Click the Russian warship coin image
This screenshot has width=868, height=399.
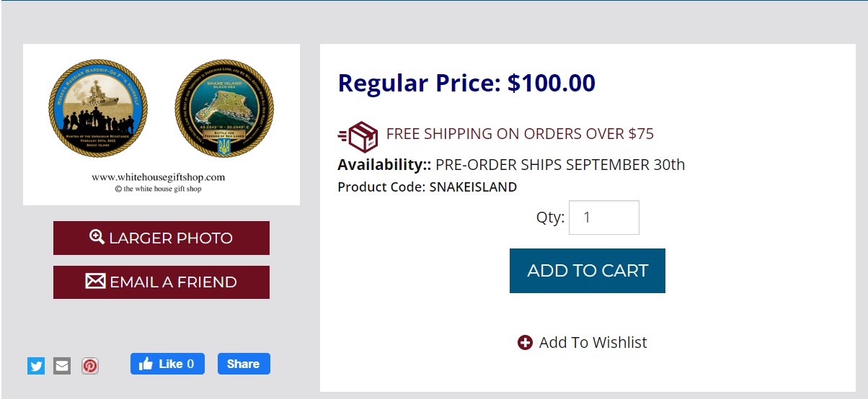pos(98,108)
